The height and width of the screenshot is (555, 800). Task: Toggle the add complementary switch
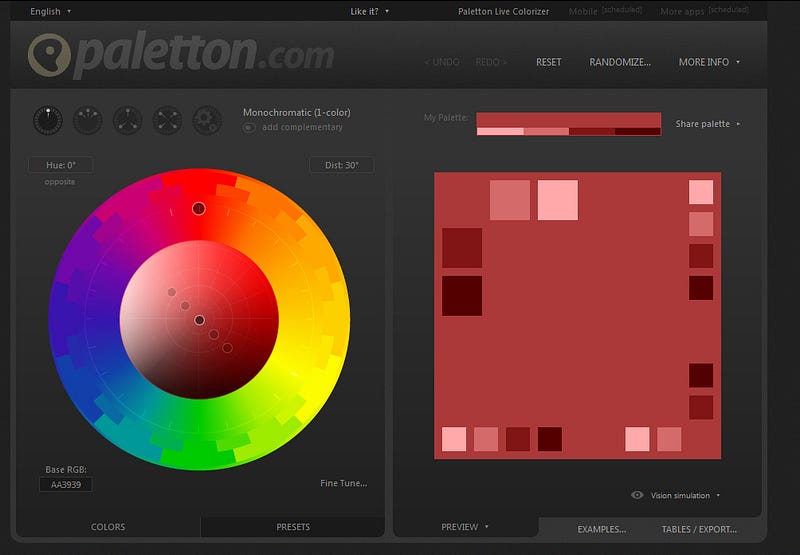[249, 128]
